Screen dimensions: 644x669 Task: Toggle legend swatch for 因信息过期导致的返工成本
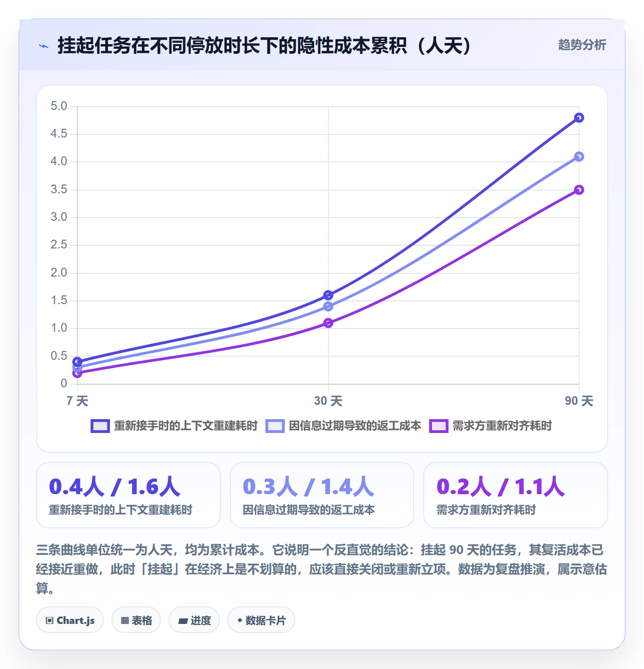pyautogui.click(x=275, y=426)
